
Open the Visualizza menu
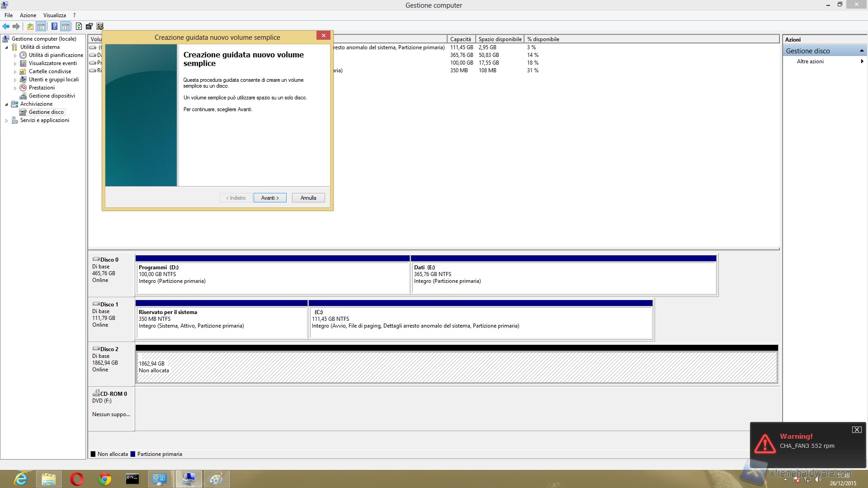54,15
